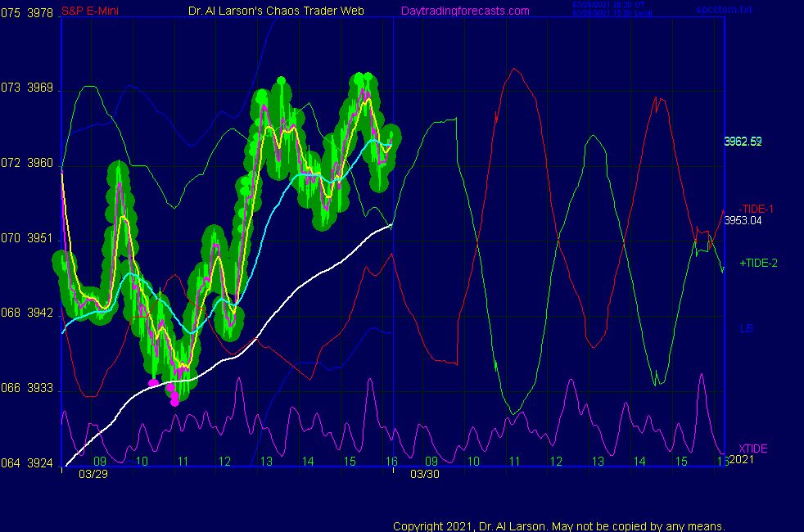Image resolution: width=804 pixels, height=532 pixels.
Task: Select the "066 3933" price axis label
Action: point(27,388)
